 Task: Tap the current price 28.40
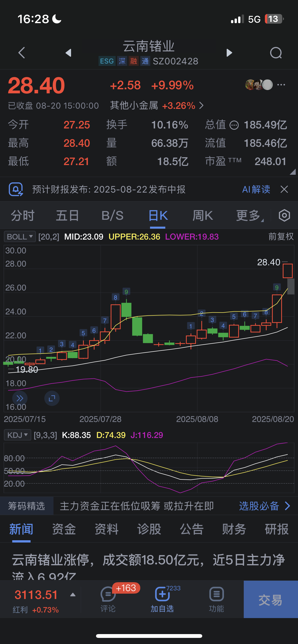pyautogui.click(x=36, y=85)
